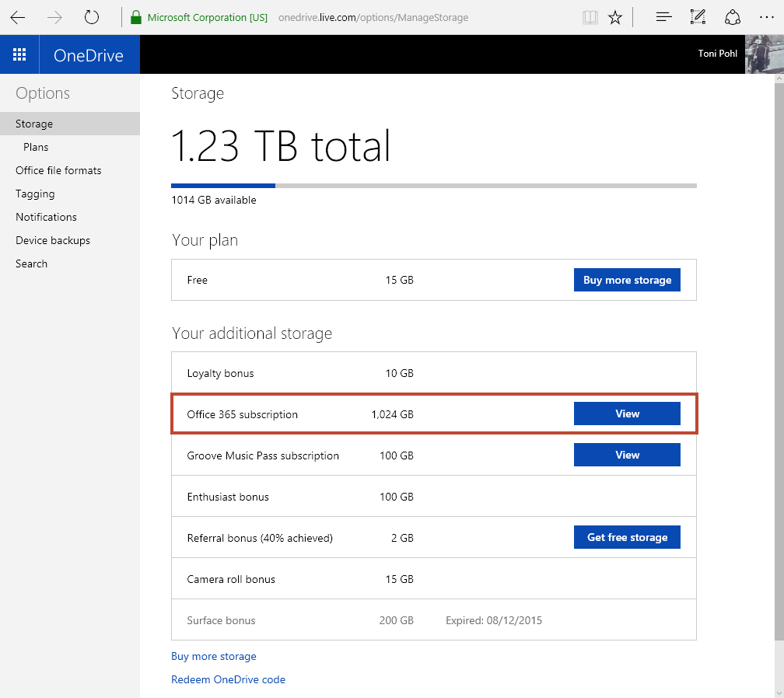This screenshot has width=784, height=698.
Task: Select Plans in the Options sidebar
Action: (36, 147)
